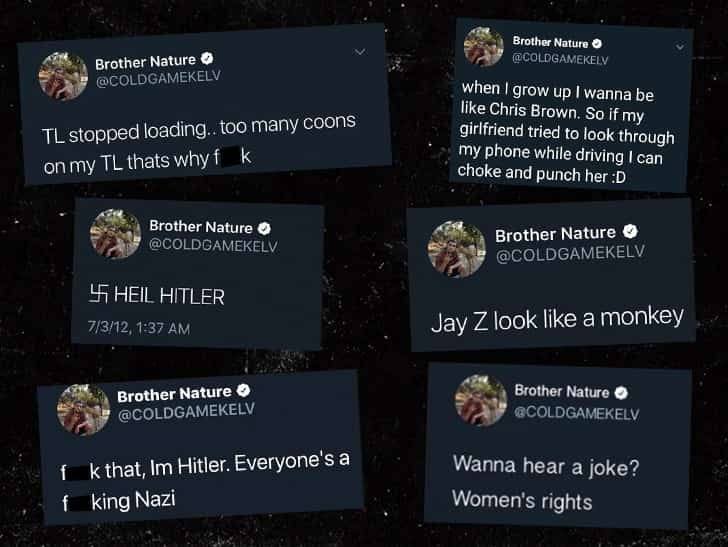The image size is (728, 547).
Task: Click the Brother Nature name on the Chris Brown tweet
Action: coord(550,42)
